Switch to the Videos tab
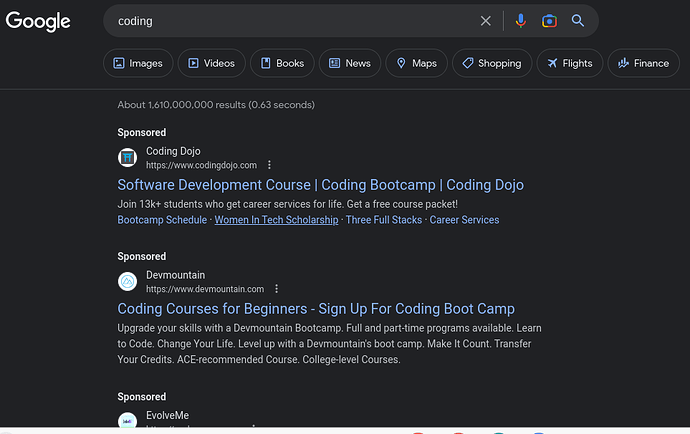Image resolution: width=690 pixels, height=434 pixels. click(212, 63)
